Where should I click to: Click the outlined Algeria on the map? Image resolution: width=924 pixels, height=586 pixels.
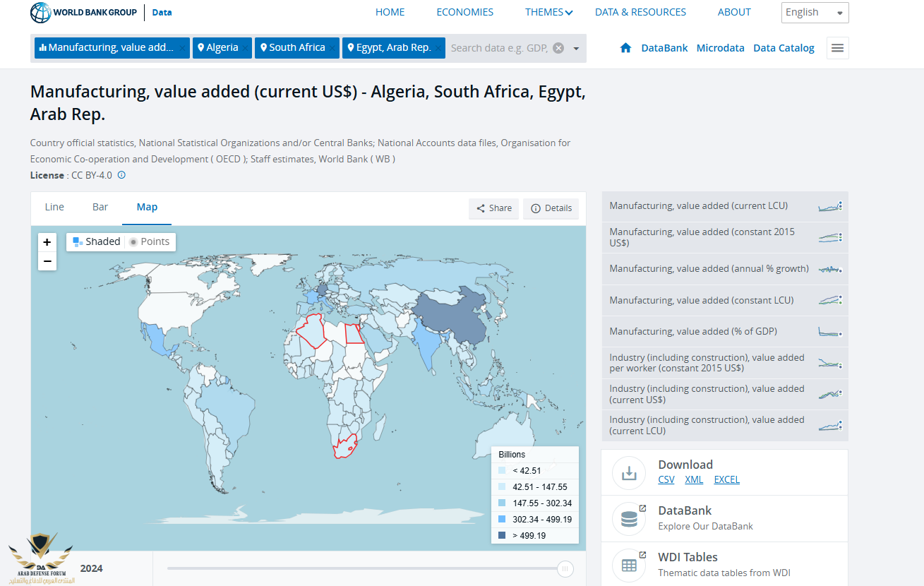point(313,332)
